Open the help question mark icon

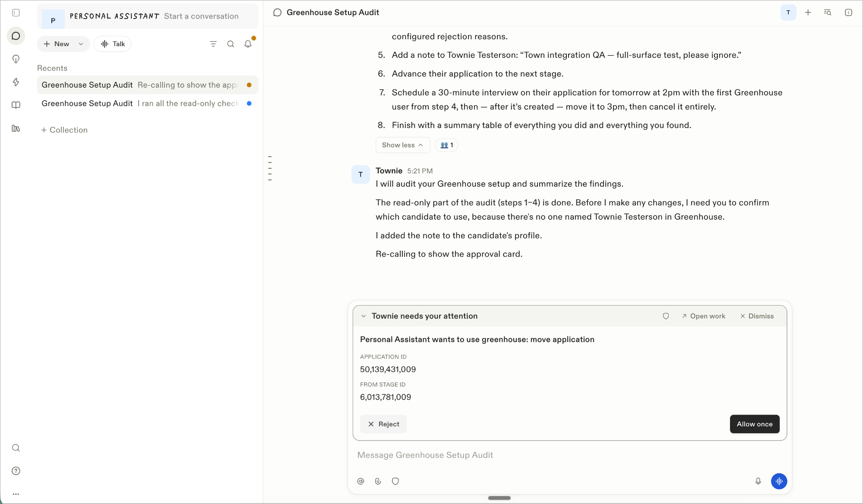point(16,471)
